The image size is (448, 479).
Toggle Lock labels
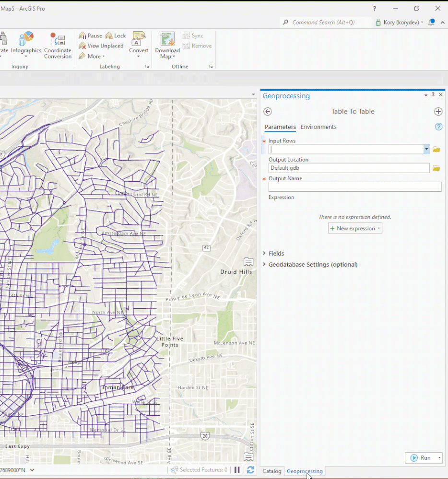click(x=116, y=36)
